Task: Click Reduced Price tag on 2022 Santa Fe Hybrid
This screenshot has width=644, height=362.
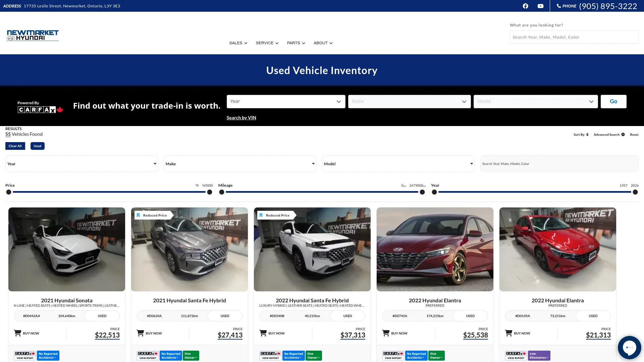Action: [x=277, y=215]
